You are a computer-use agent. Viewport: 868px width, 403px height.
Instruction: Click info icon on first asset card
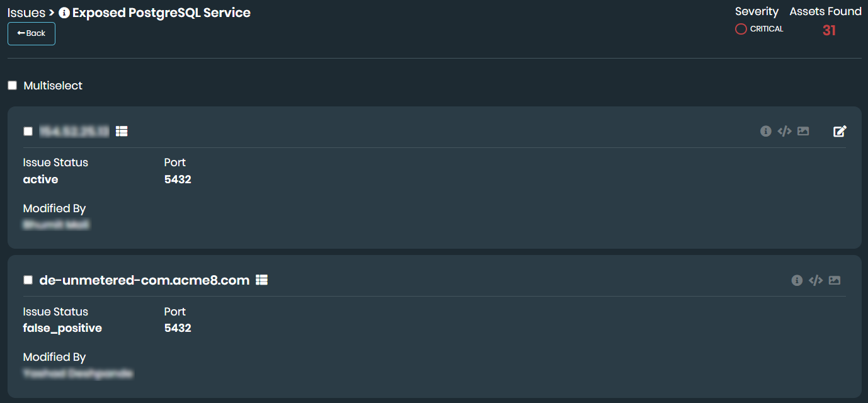(x=765, y=131)
